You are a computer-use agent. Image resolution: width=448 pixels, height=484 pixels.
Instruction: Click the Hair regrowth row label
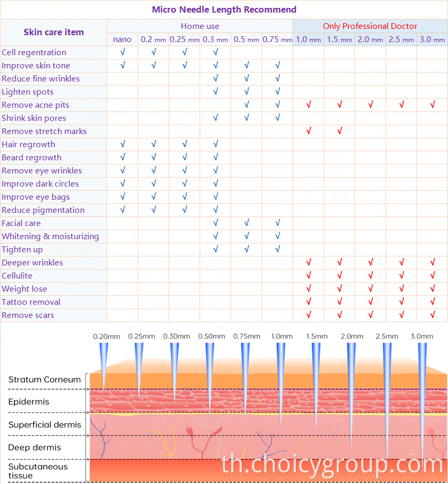point(28,145)
